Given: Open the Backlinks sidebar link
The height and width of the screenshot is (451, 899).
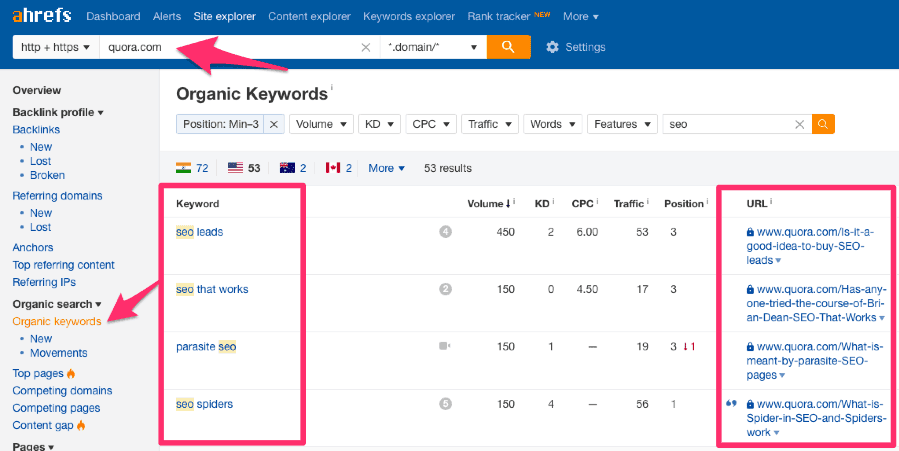Looking at the screenshot, I should point(36,130).
